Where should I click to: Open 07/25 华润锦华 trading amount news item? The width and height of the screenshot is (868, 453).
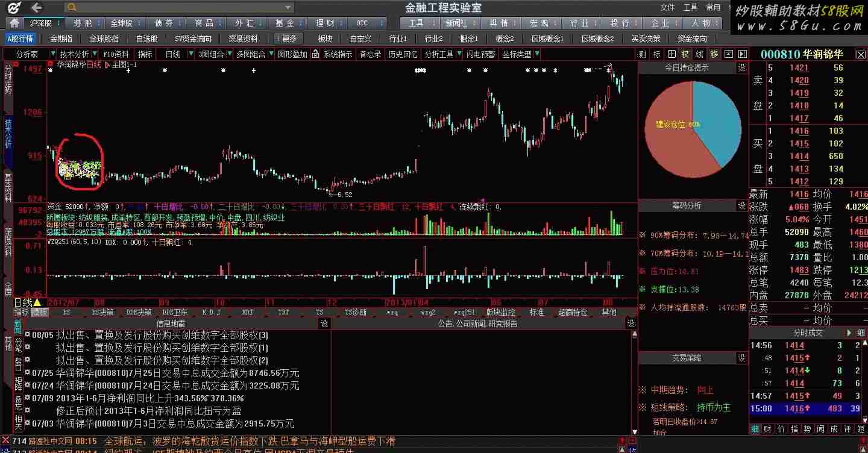[177, 373]
